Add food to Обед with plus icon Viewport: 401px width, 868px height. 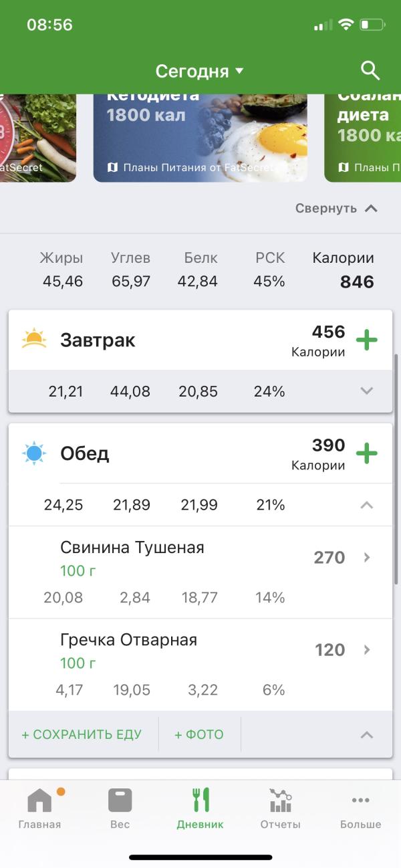click(366, 454)
